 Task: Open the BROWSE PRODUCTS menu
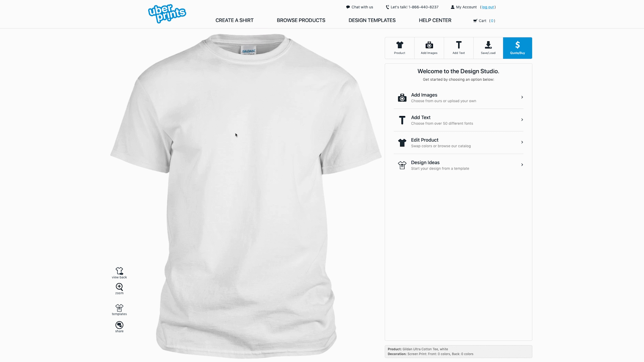point(301,20)
